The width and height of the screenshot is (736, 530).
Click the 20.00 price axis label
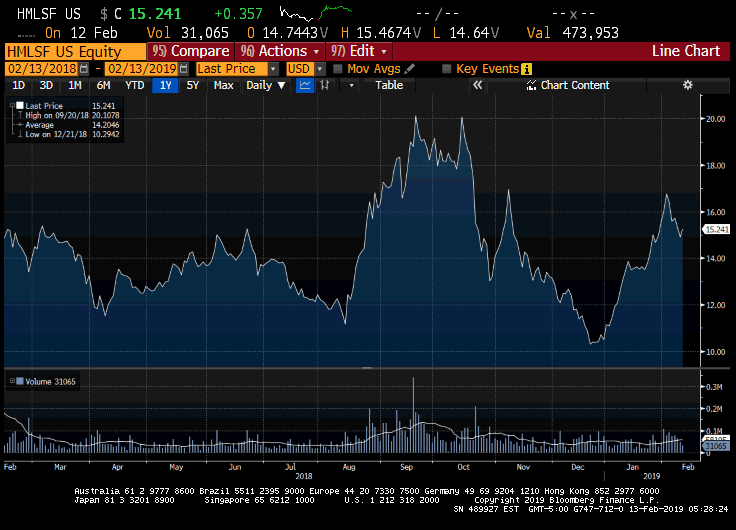coord(715,119)
